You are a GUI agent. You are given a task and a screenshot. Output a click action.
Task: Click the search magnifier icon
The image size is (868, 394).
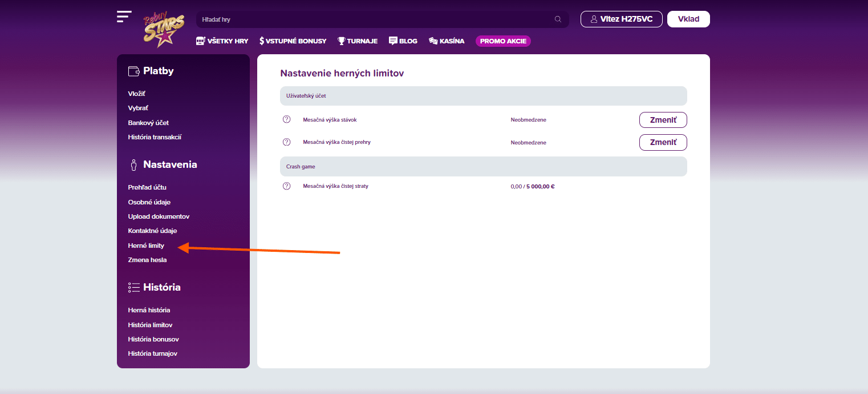558,19
